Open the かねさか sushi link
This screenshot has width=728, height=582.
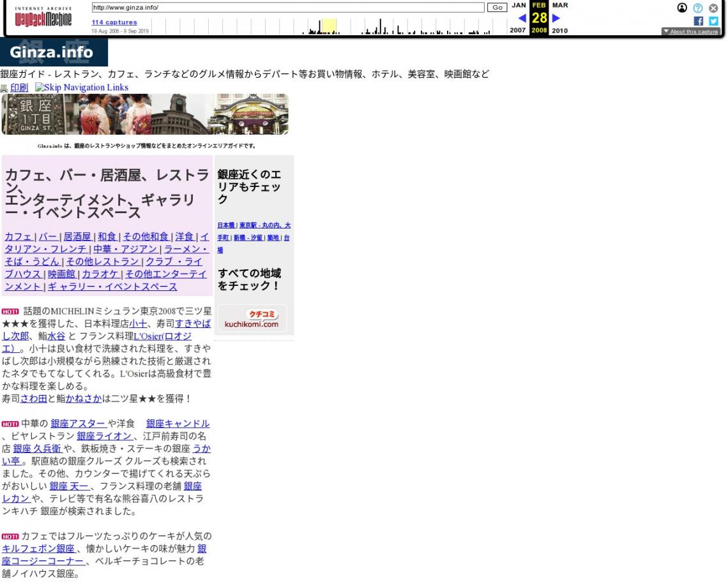tap(84, 398)
